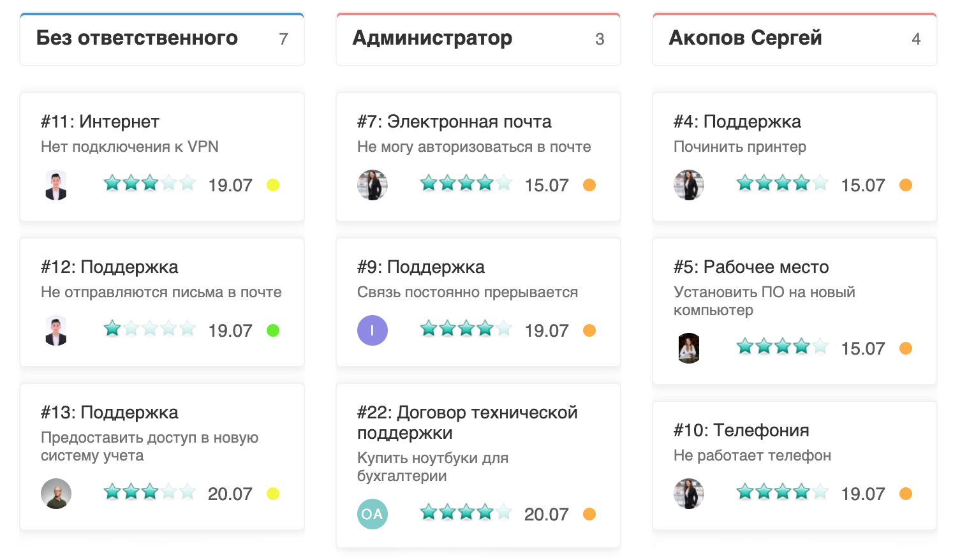The width and height of the screenshot is (953, 560).
Task: Click the green status dot on ticket #12
Action: (x=273, y=330)
